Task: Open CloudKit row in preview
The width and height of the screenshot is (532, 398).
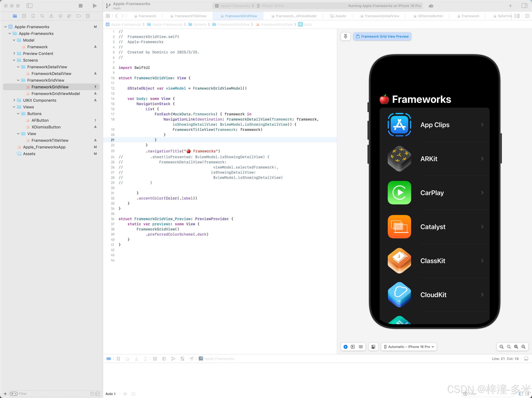Action: click(x=435, y=295)
